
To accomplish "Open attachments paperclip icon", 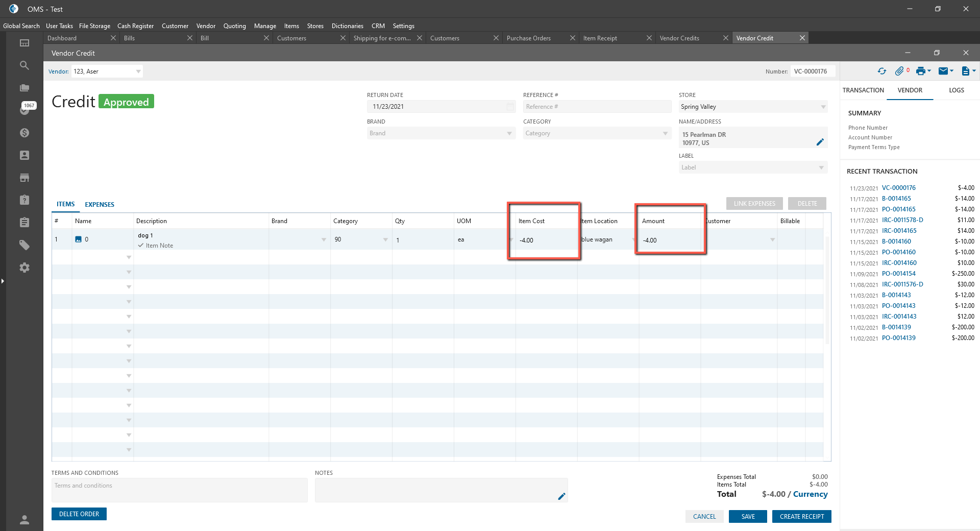I will tap(899, 71).
